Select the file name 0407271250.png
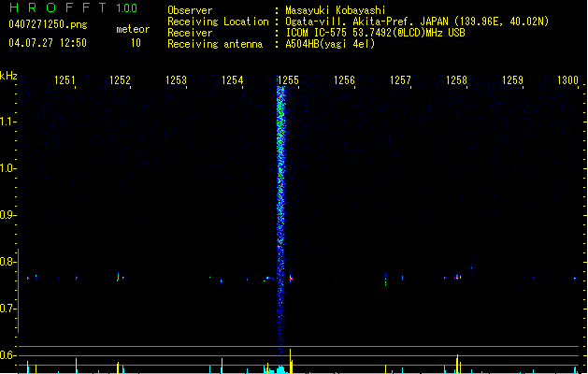The width and height of the screenshot is (588, 374). coord(48,24)
